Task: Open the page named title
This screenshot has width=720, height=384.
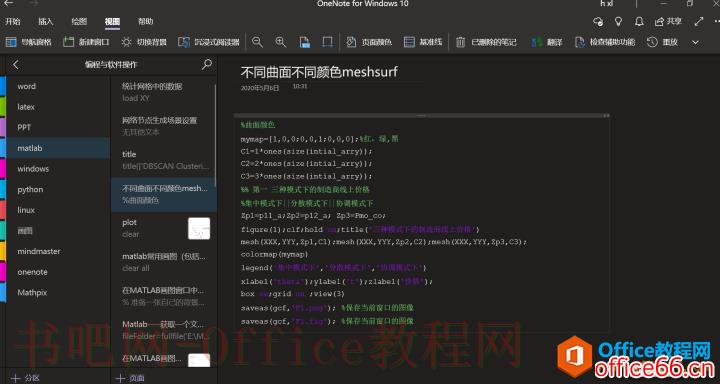Action: 163,160
